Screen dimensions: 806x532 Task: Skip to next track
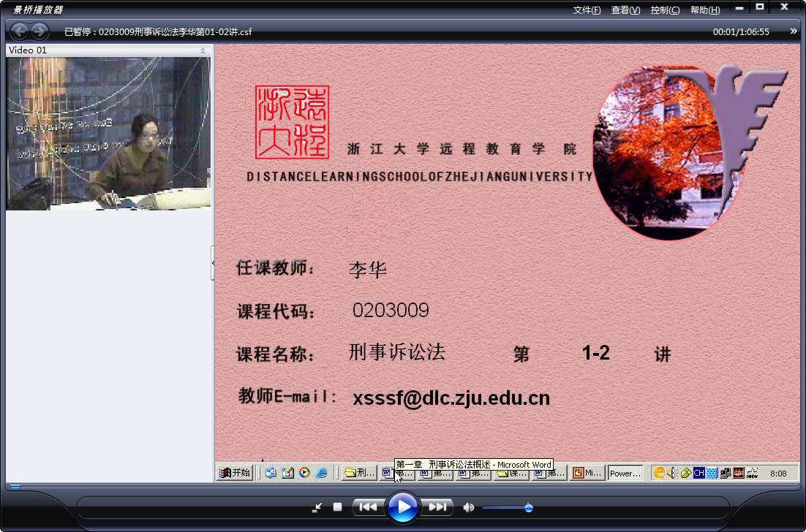click(437, 507)
